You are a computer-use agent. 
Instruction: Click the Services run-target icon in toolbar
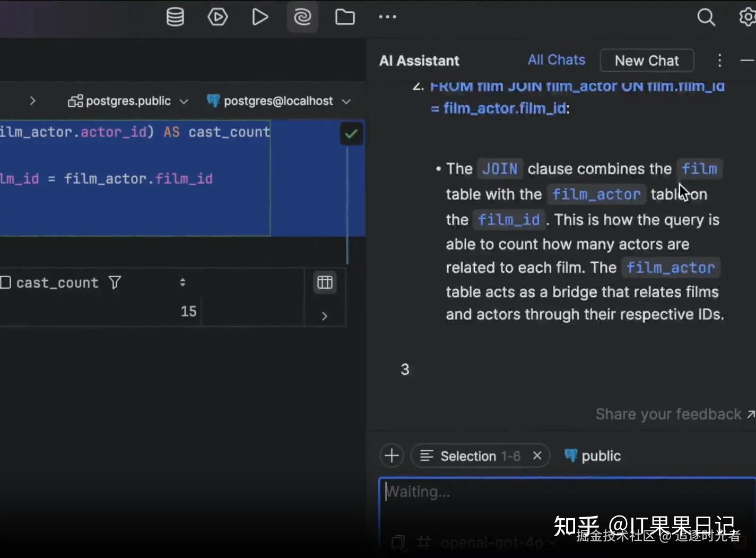point(218,17)
